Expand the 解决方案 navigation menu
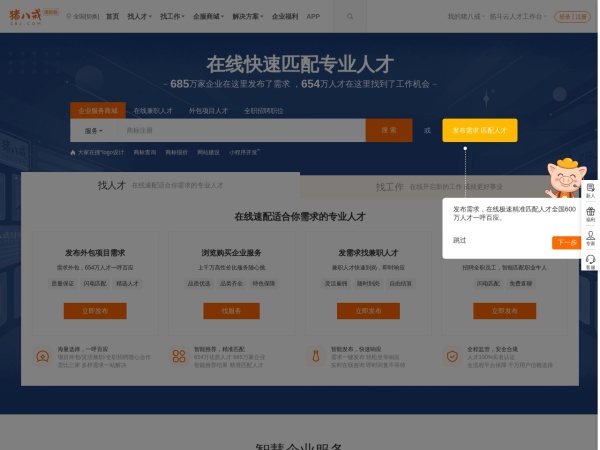This screenshot has width=600, height=450. (x=247, y=17)
